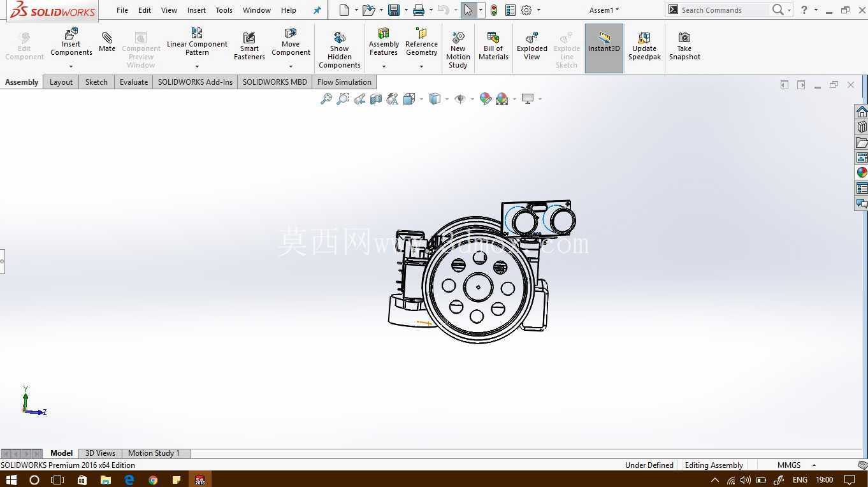Open Options gear icon
The height and width of the screenshot is (487, 868).
(x=526, y=10)
